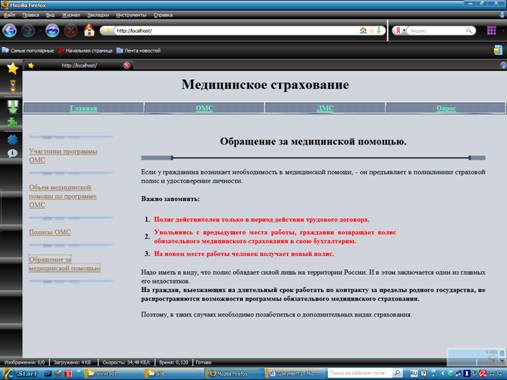This screenshot has height=380, width=507.
Task: Stop loading with the red X icon
Action: 71,31
